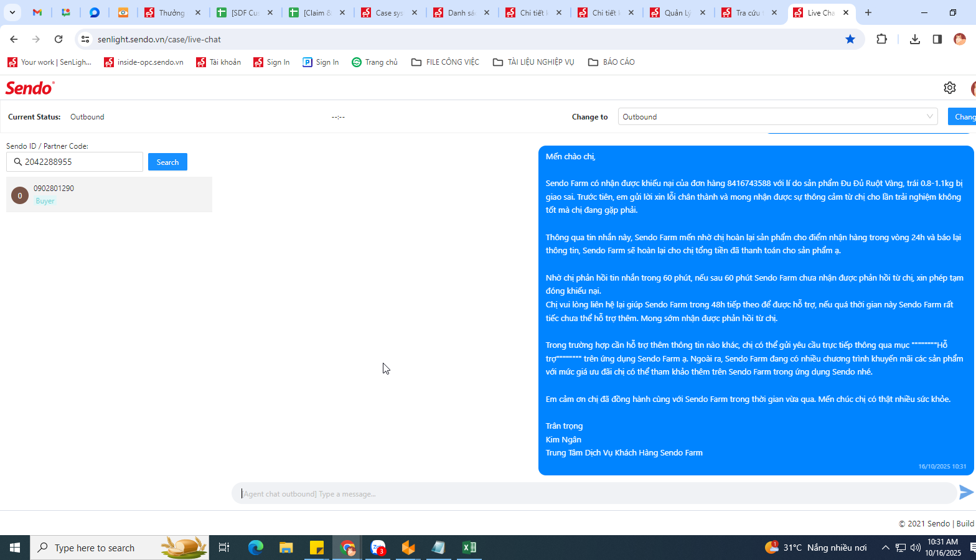
Task: Switch to Gmail pinned tab
Action: point(37,12)
